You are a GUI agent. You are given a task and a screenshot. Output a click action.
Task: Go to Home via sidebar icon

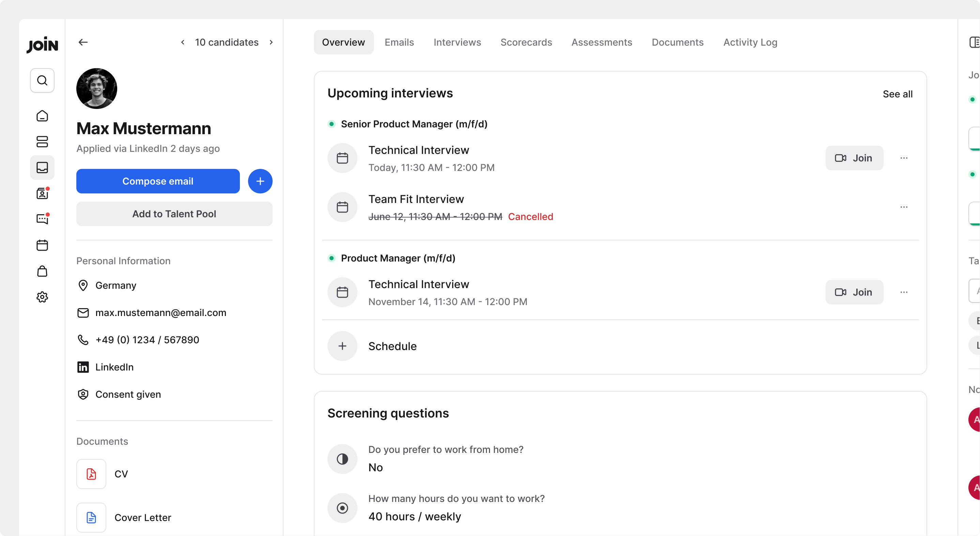42,116
